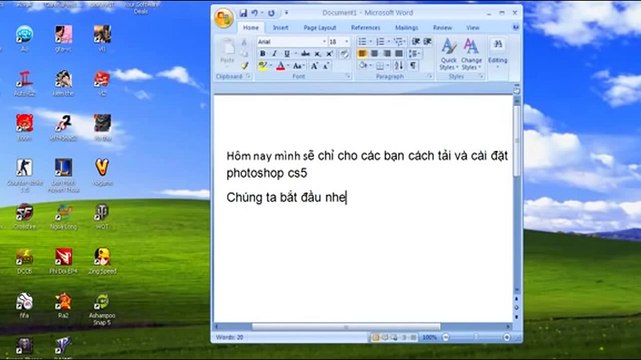641x360 pixels.
Task: Toggle Superscript formatting
Action: tap(329, 54)
